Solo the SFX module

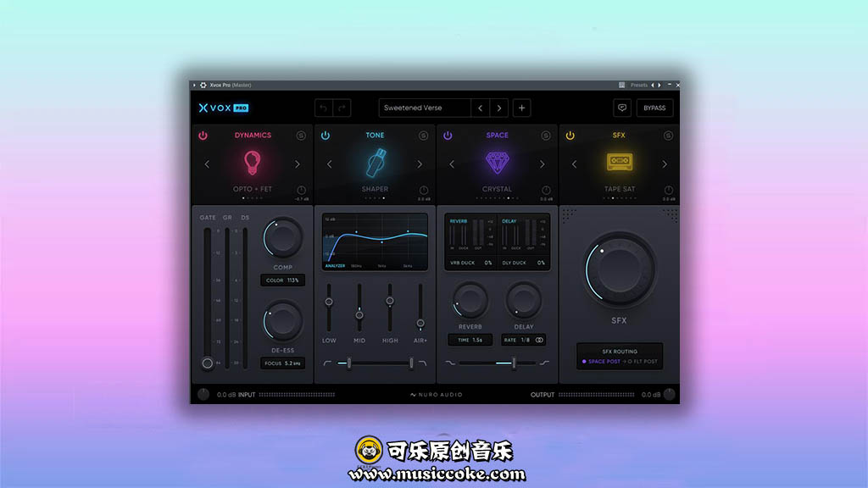tap(668, 136)
